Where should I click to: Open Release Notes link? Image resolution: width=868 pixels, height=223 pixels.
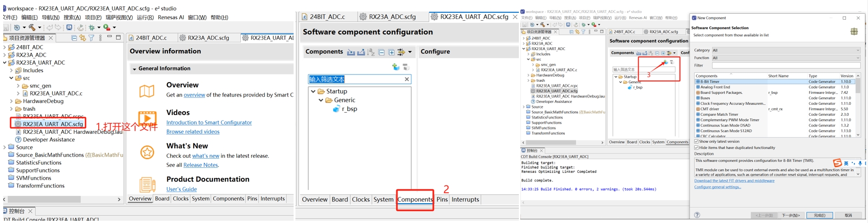(x=200, y=165)
